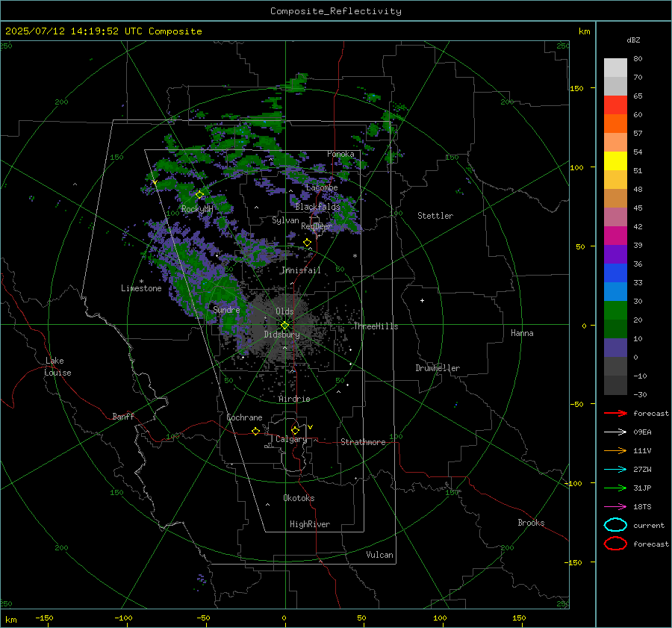Select the dusty pink 42-45 dBZ swatch

tap(615, 217)
